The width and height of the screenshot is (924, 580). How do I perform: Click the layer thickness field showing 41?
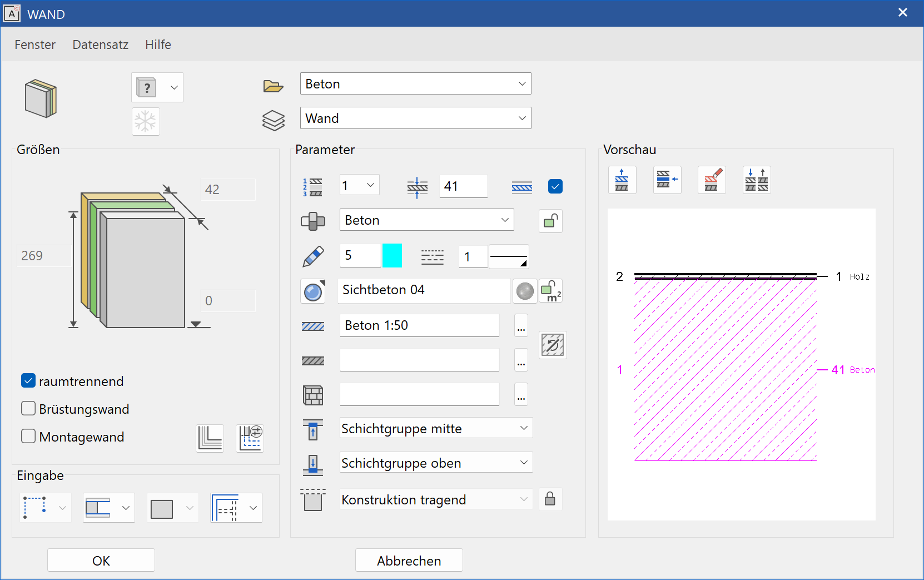coord(464,186)
